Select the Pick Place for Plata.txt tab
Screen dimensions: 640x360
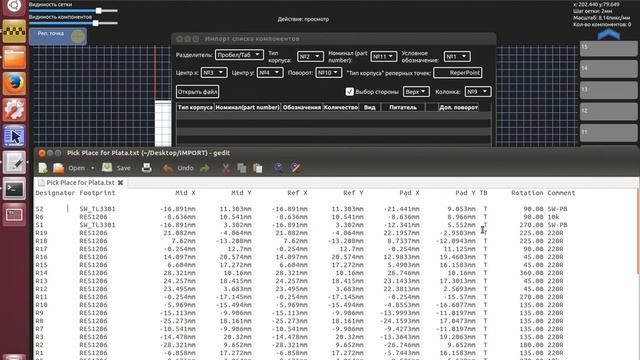80,182
